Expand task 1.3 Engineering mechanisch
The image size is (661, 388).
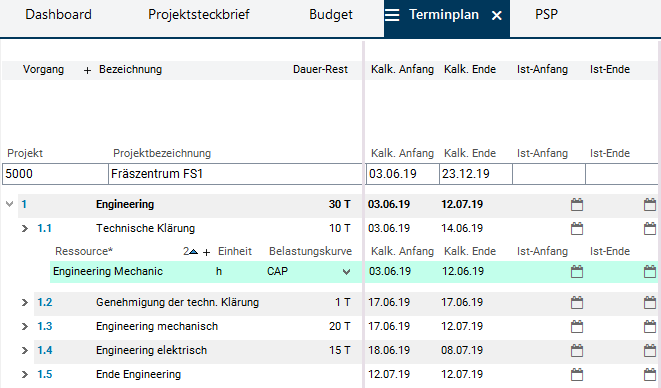click(x=25, y=326)
